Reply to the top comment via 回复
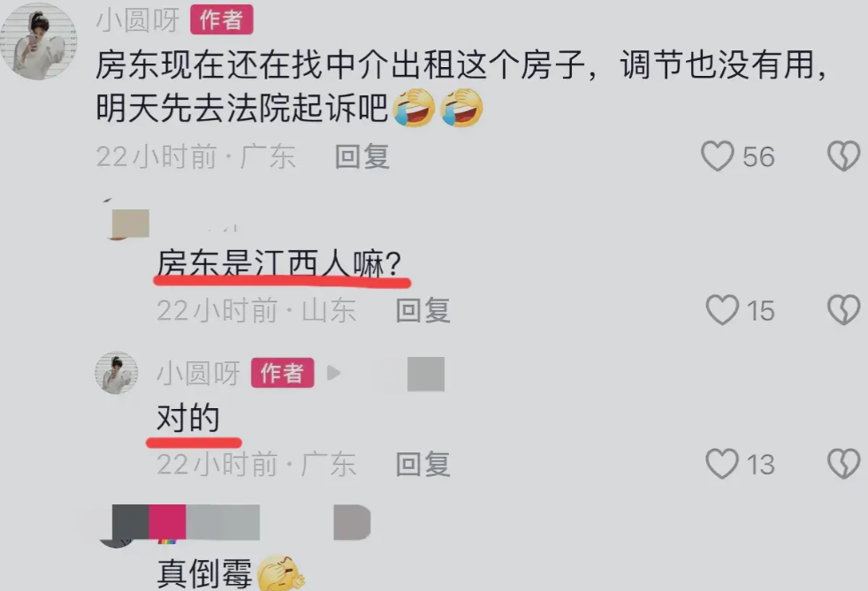 (x=362, y=156)
